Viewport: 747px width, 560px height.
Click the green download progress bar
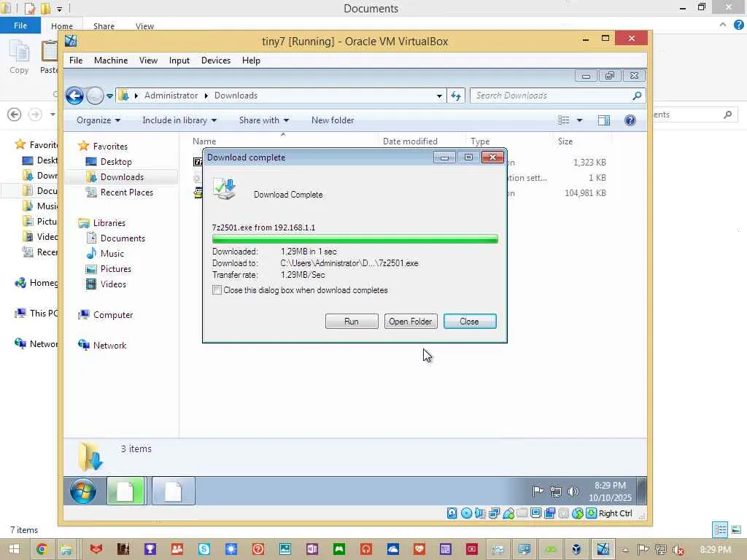click(355, 238)
